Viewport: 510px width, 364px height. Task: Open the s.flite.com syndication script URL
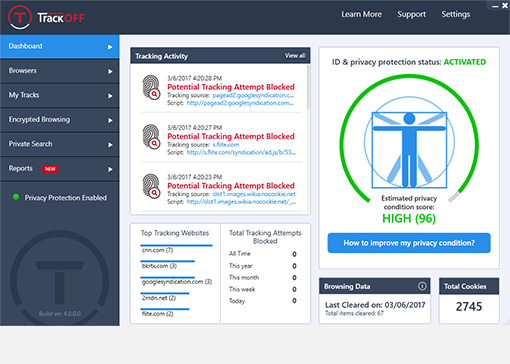241,152
